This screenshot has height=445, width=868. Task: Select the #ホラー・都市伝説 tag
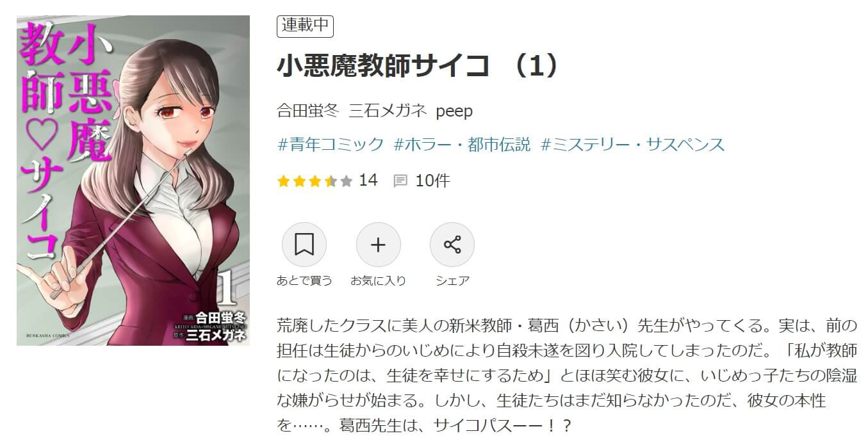point(462,144)
